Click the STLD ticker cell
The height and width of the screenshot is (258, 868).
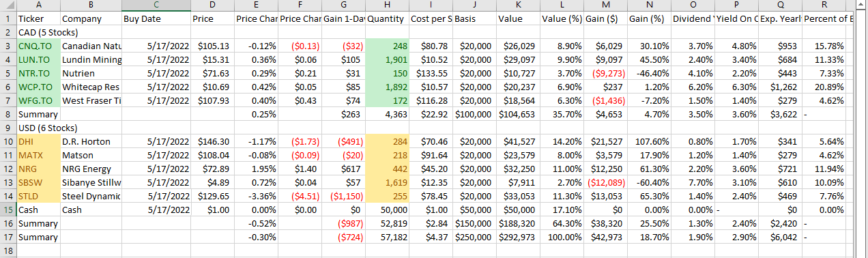click(38, 196)
